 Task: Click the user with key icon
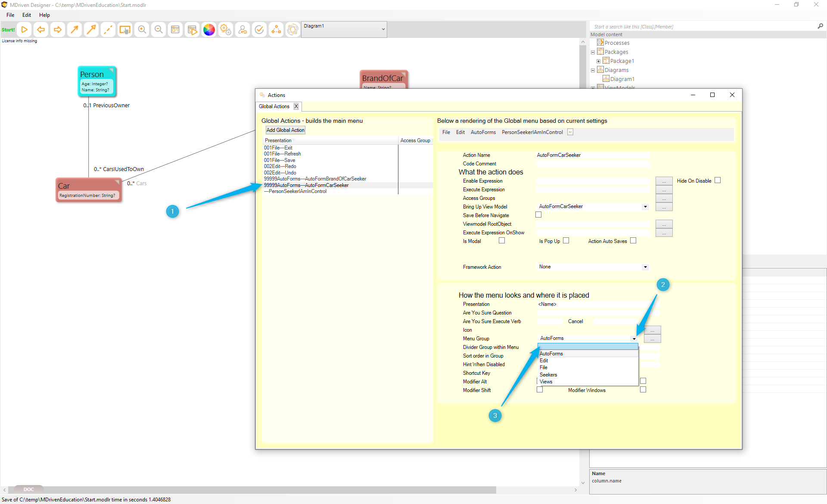243,30
